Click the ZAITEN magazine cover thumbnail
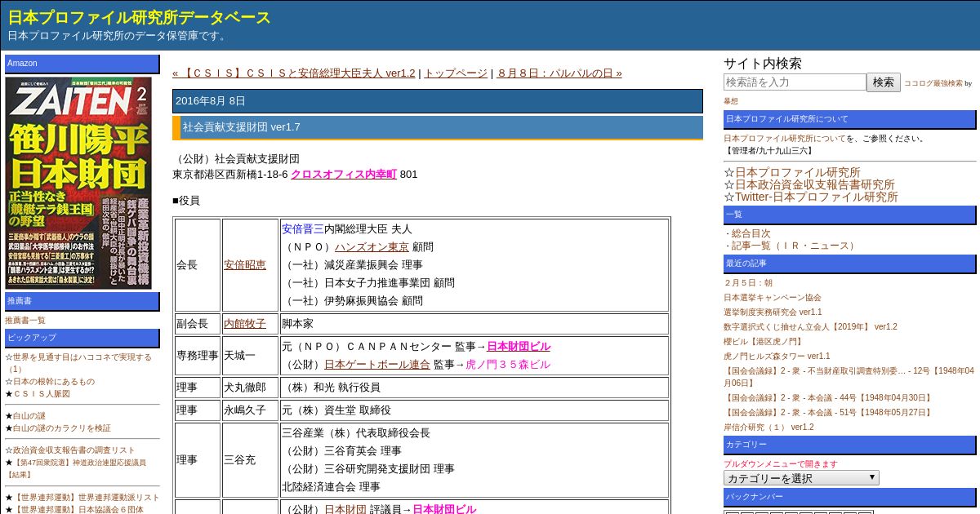The image size is (980, 514). pos(78,183)
